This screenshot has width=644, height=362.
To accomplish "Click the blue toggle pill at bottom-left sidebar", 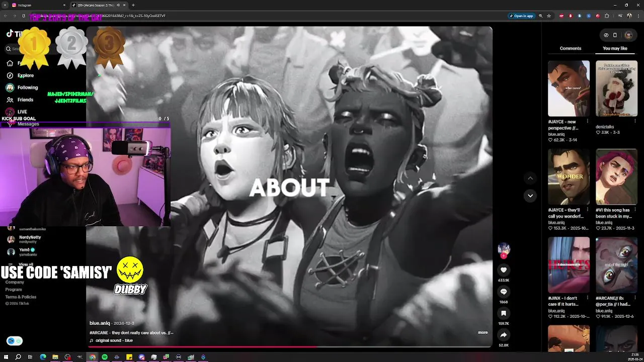I will [x=15, y=341].
